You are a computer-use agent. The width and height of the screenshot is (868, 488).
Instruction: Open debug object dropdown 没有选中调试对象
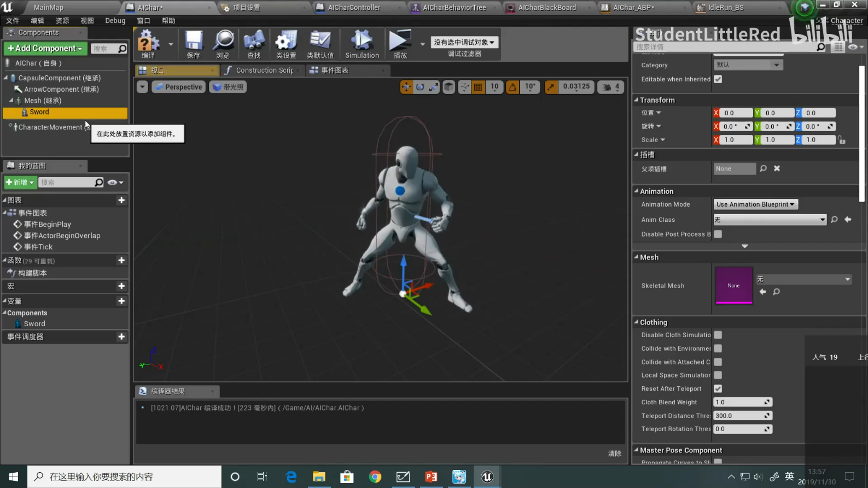pos(464,42)
